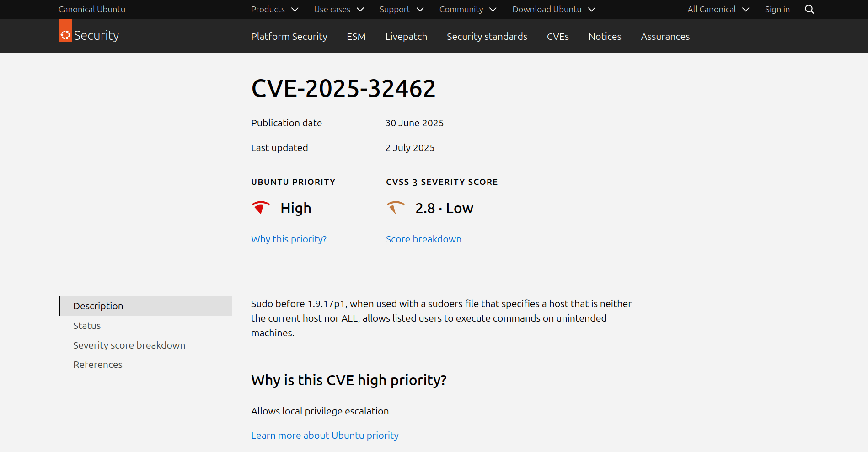Open the Use cases dropdown
The image size is (868, 452).
click(339, 10)
